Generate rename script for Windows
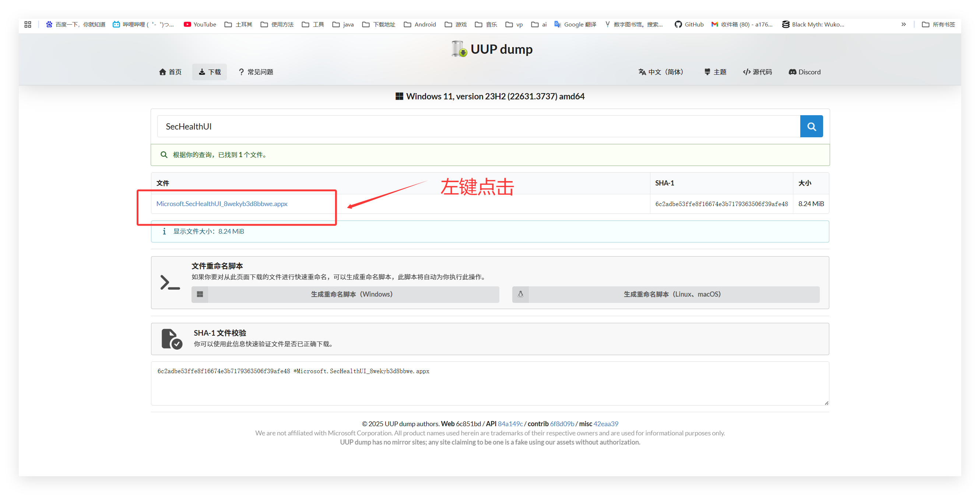Screen dimensions: 980x495 click(345, 294)
